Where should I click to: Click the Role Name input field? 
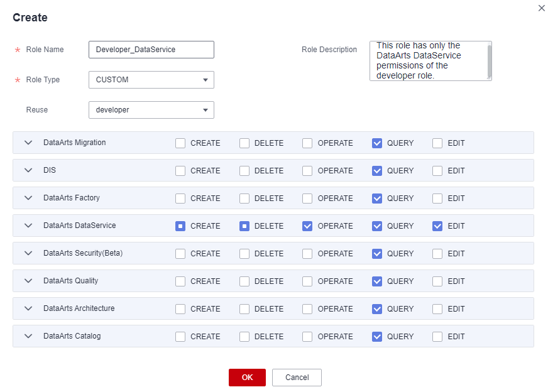click(x=151, y=50)
